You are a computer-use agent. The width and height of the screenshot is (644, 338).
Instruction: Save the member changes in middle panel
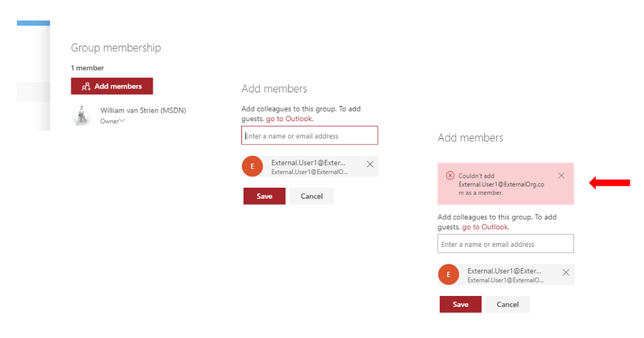(264, 196)
